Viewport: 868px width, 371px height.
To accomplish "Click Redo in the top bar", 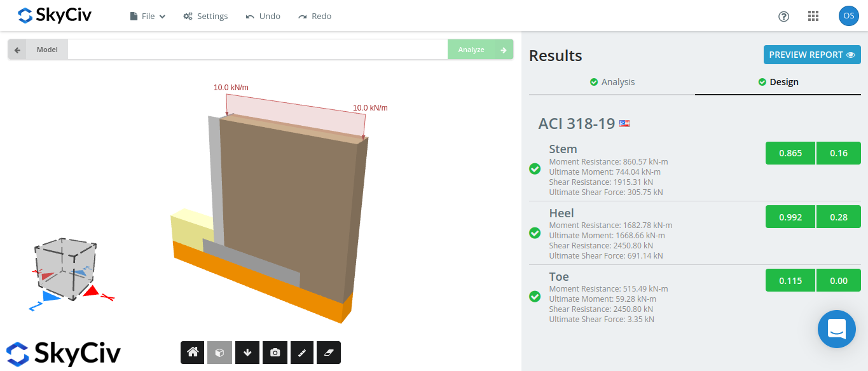I will tap(315, 17).
